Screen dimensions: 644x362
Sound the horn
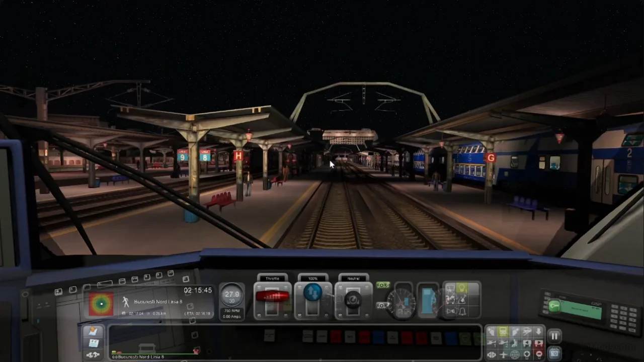450,312
